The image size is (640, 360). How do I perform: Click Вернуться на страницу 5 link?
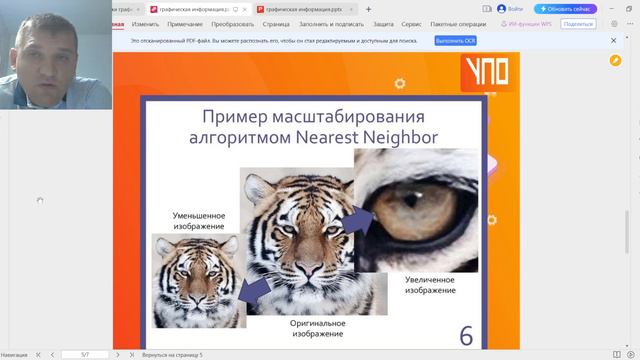(172, 355)
